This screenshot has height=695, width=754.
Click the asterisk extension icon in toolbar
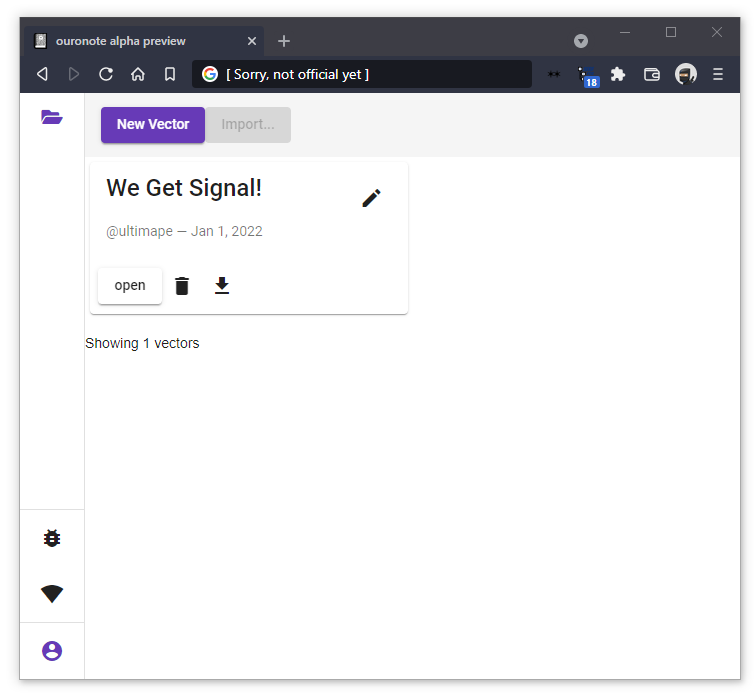(554, 74)
